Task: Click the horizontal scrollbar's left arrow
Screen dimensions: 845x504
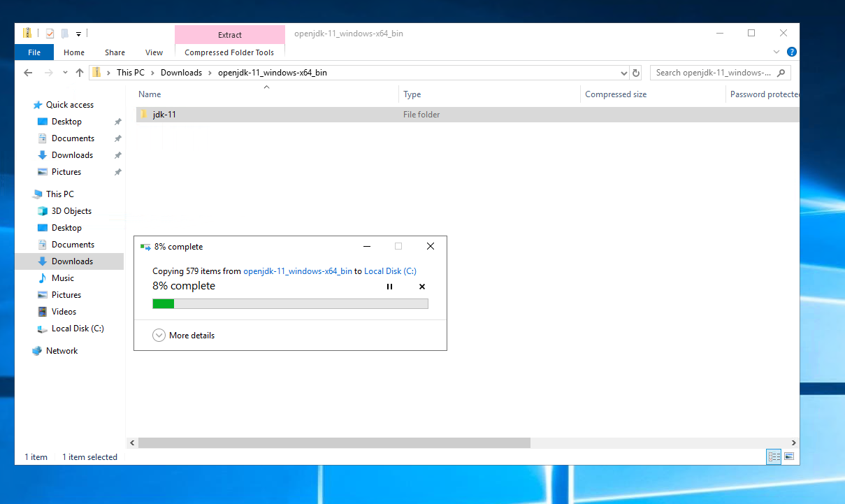Action: click(x=131, y=443)
